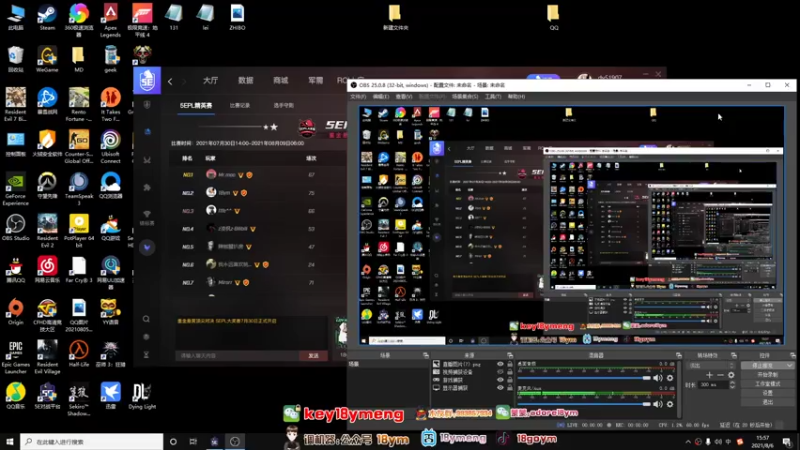Click the studio mode button in OBS

click(x=767, y=384)
